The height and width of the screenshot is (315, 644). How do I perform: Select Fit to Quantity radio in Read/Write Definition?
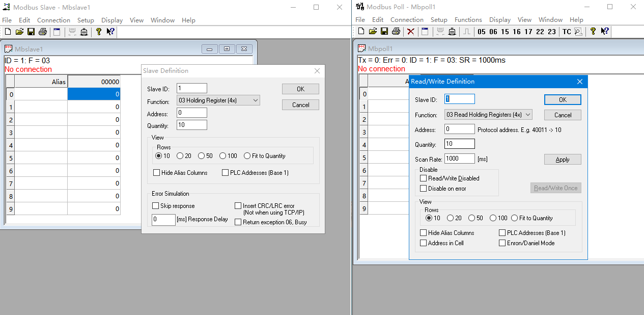click(x=515, y=218)
